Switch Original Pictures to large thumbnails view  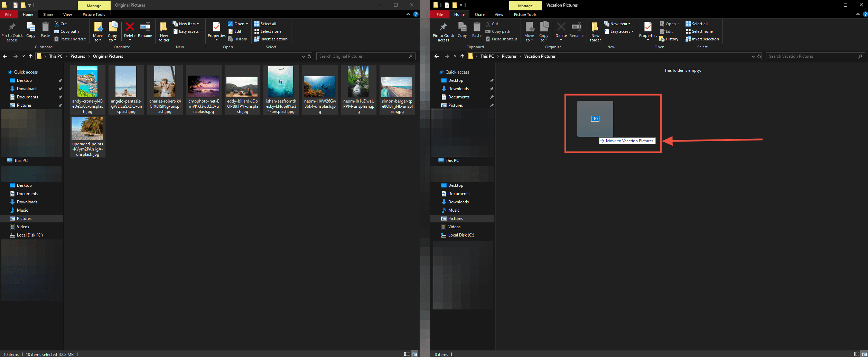pos(414,354)
